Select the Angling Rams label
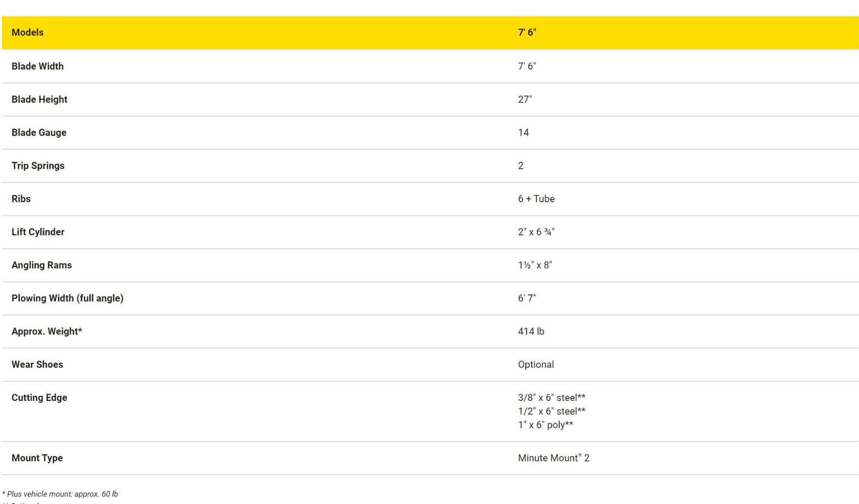 [42, 265]
